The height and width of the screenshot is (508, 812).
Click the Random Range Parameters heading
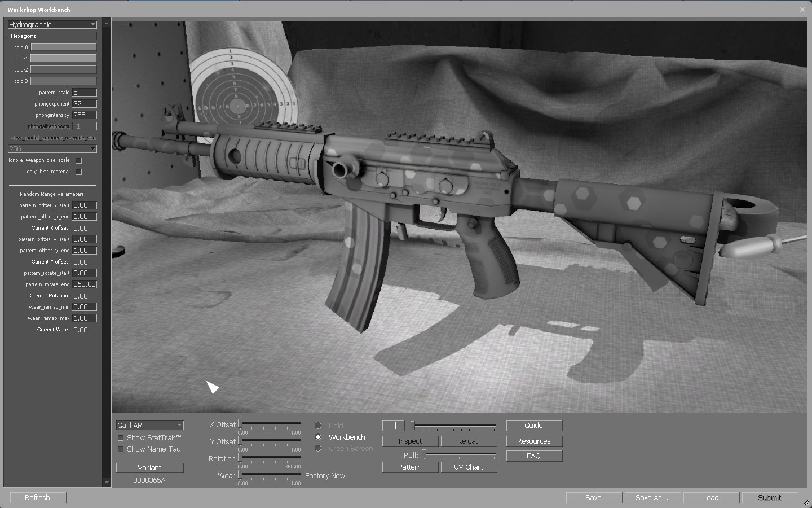click(x=52, y=194)
